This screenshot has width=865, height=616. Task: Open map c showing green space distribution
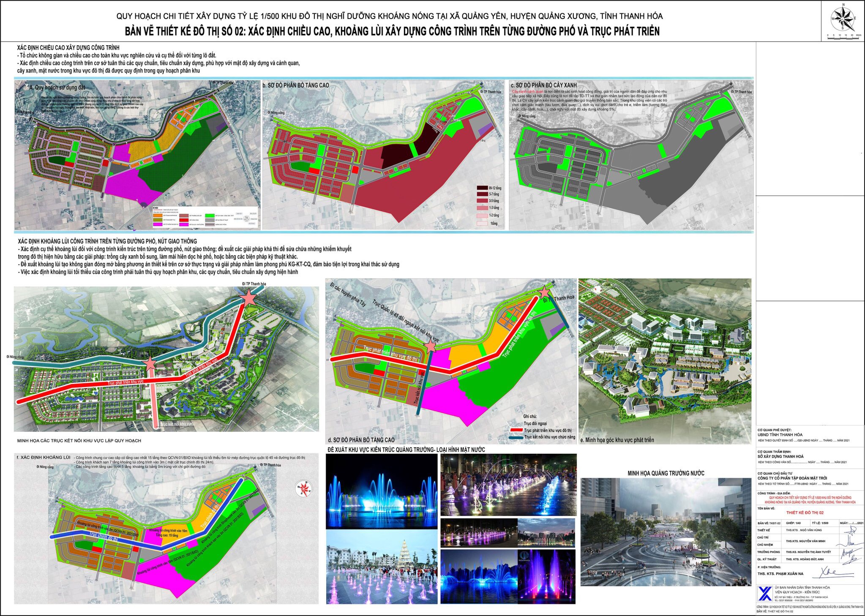pos(631,155)
